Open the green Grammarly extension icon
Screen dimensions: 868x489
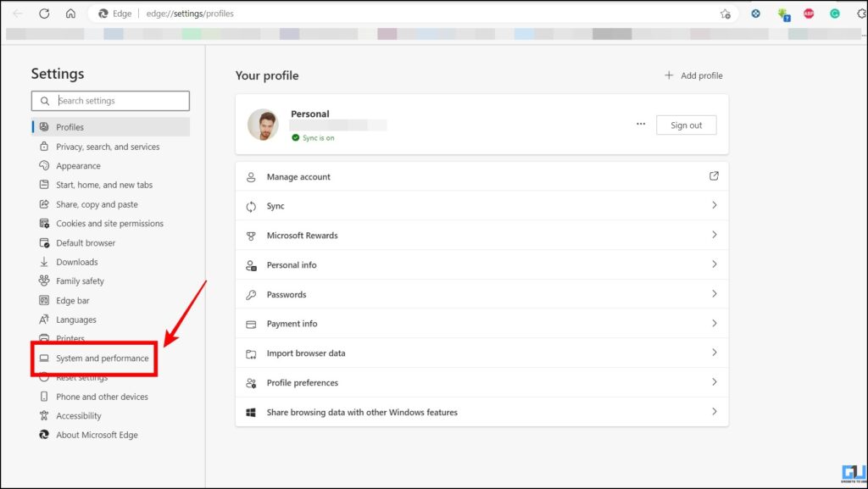tap(835, 14)
